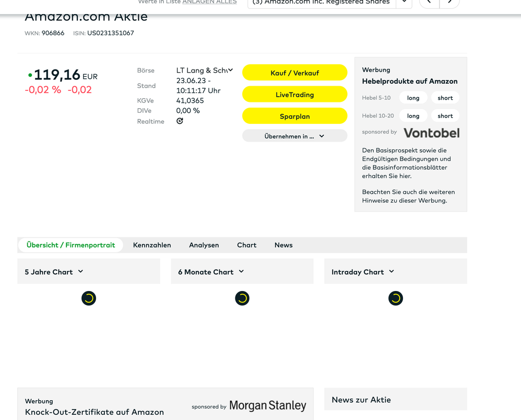Go to previous stock in list

(429, 3)
